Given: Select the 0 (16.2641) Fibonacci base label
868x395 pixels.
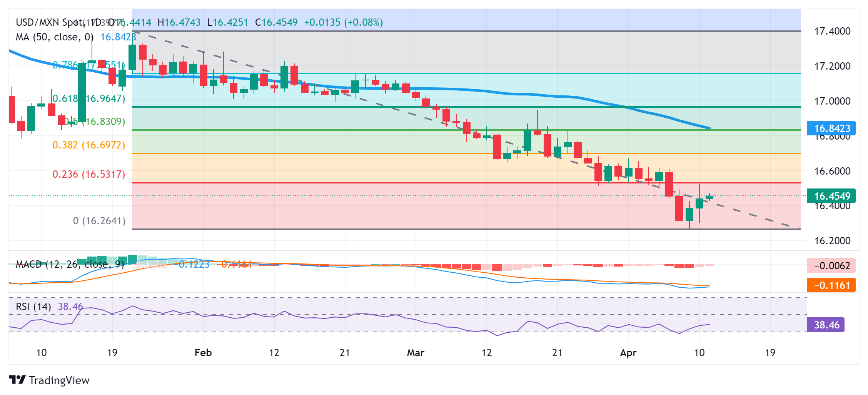Looking at the screenshot, I should coord(99,221).
